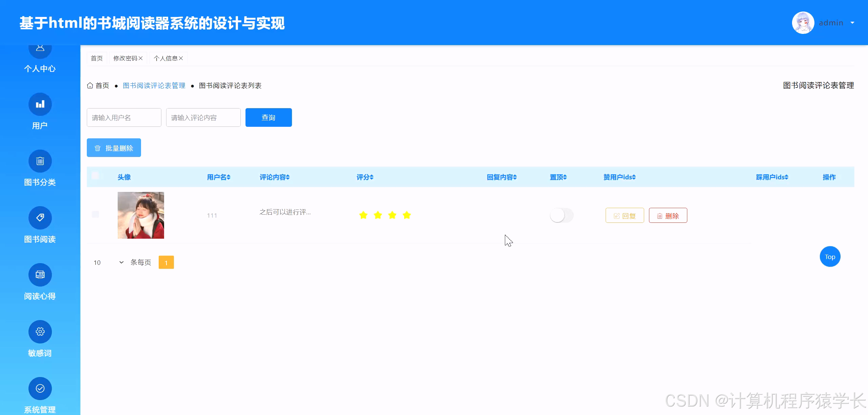Click the 操作 column header
The width and height of the screenshot is (868, 415).
(829, 177)
